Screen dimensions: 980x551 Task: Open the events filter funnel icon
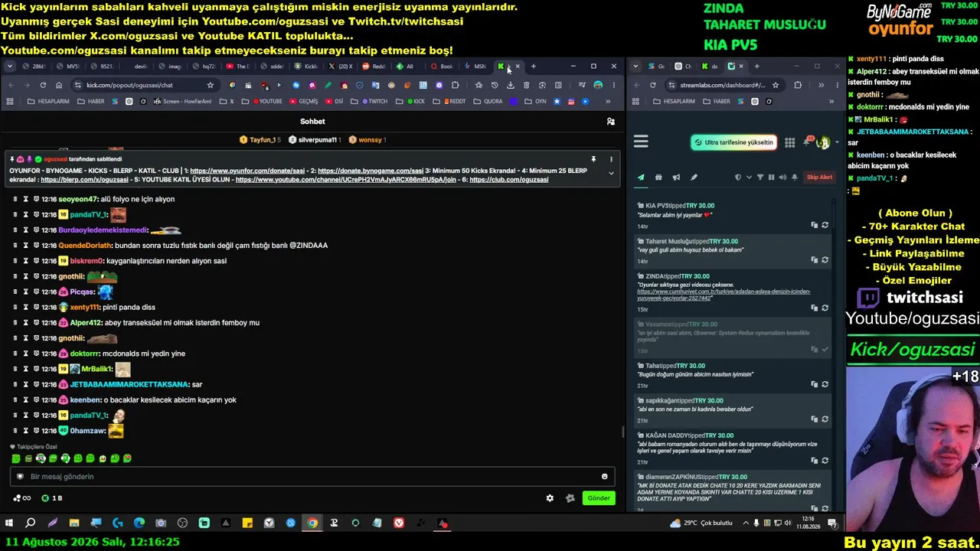point(759,178)
